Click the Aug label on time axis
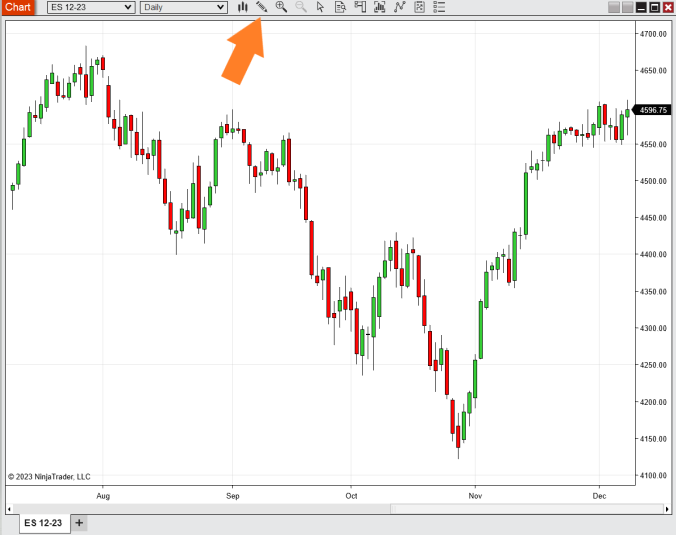This screenshot has height=535, width=676. tap(103, 496)
